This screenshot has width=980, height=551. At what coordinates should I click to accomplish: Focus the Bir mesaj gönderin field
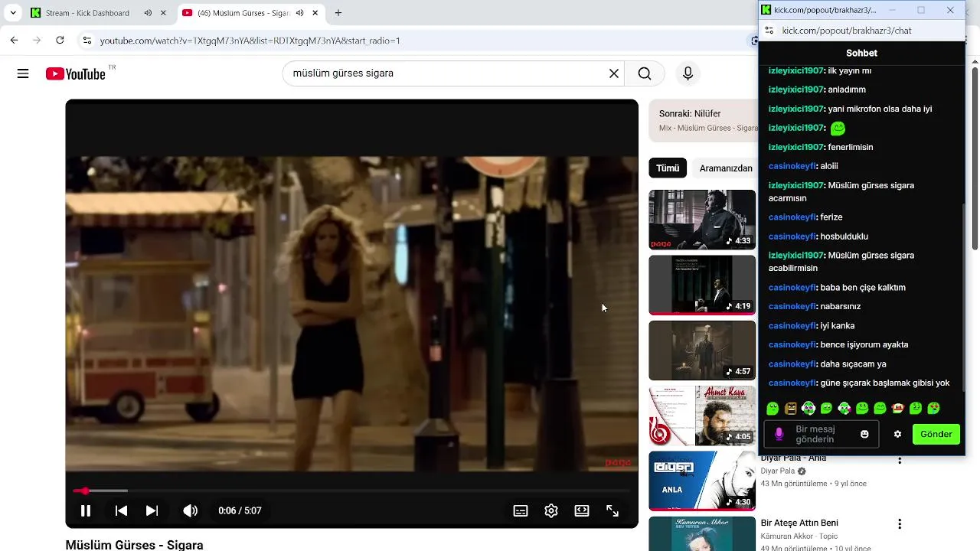(x=822, y=434)
